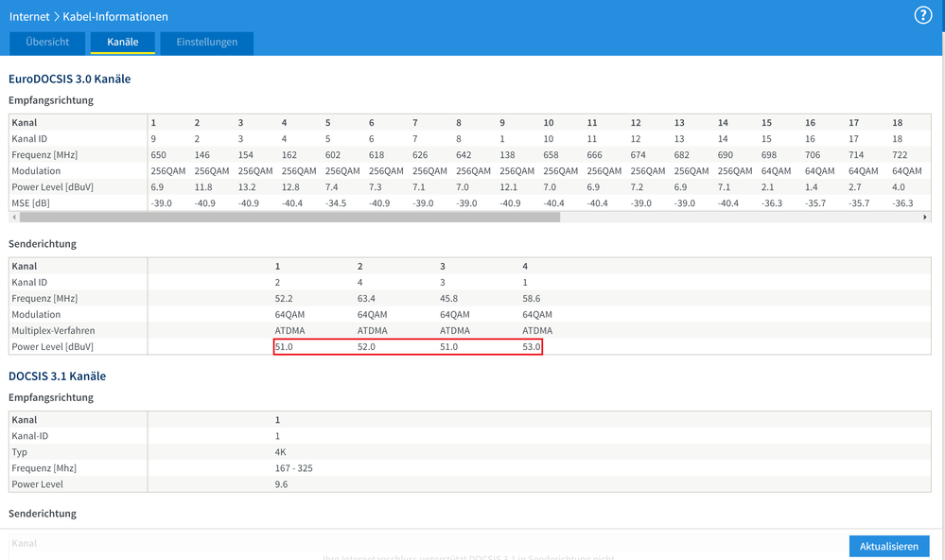Click Kanal ID value 9 under downstream channel 1
Screen dimensions: 945x560
pyautogui.click(x=153, y=139)
